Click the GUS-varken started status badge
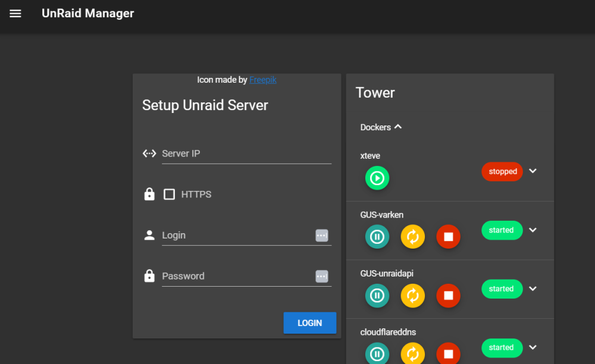 coord(502,230)
